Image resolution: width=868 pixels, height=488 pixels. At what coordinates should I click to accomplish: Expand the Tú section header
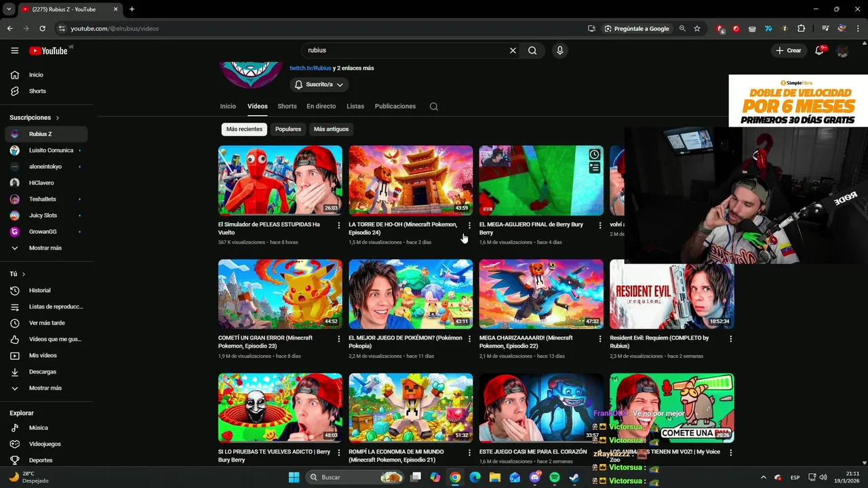[x=18, y=274]
